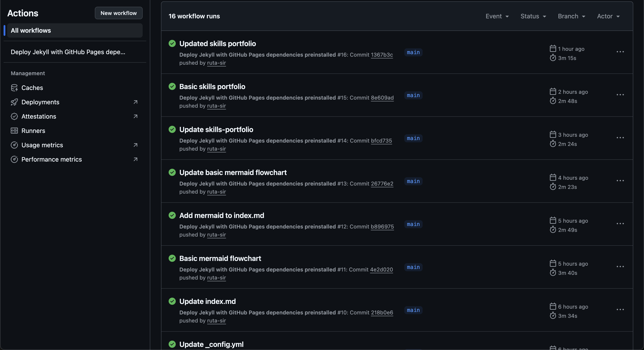Open options menu for run #14
Viewport: 644px width, 350px height.
[x=620, y=138]
